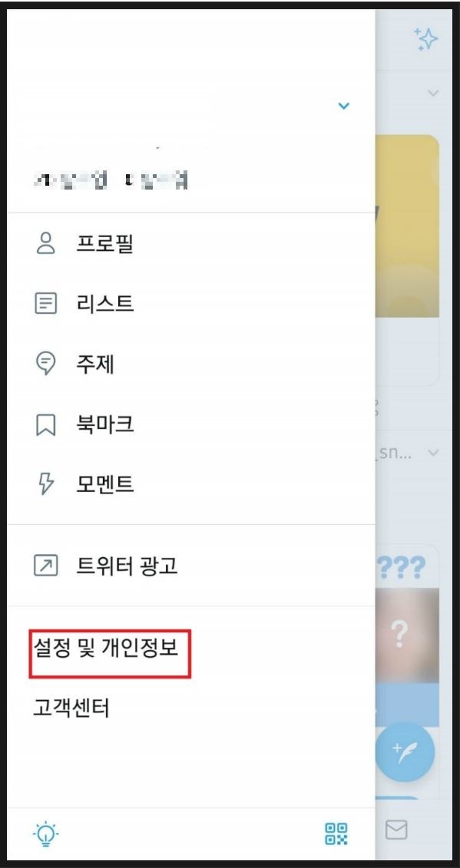
Task: Open the question mark image thumbnail
Action: (x=407, y=635)
